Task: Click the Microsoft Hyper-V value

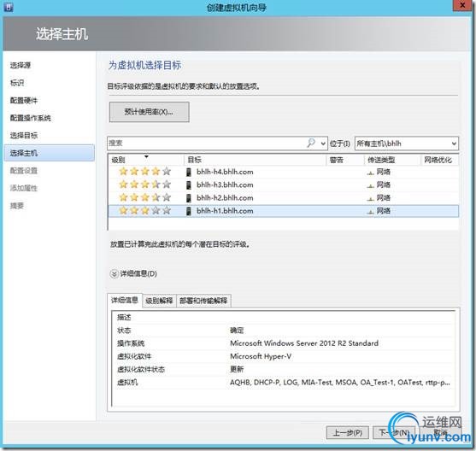Action: pyautogui.click(x=261, y=356)
